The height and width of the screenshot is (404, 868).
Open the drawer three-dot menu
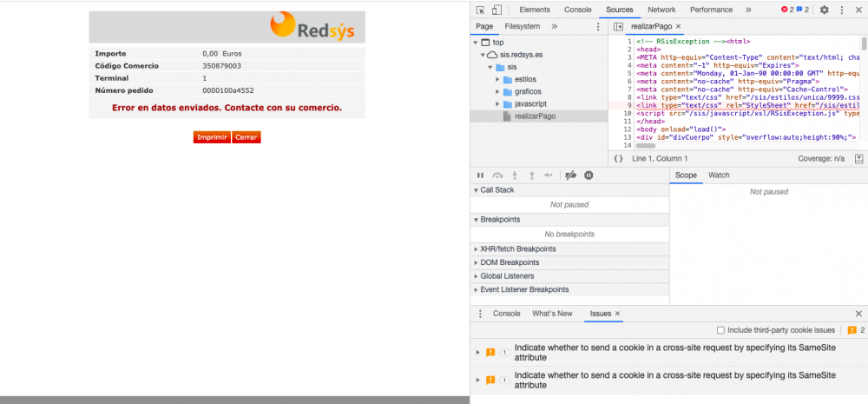480,314
